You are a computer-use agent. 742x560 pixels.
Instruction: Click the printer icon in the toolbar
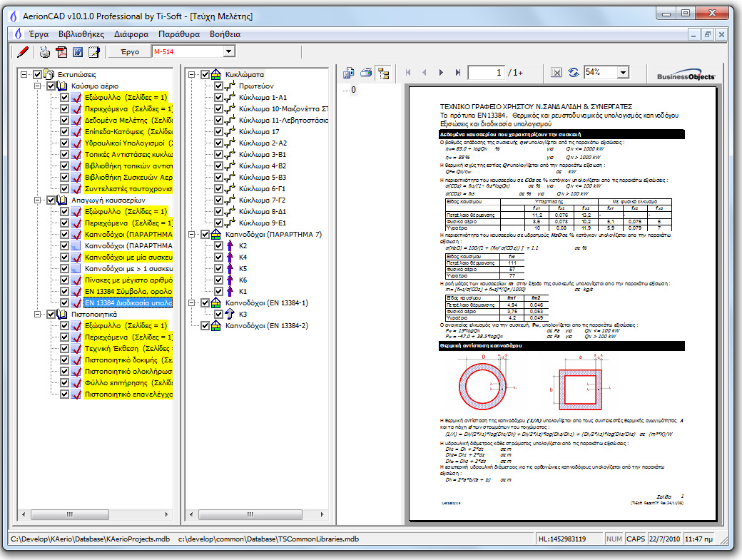click(44, 51)
